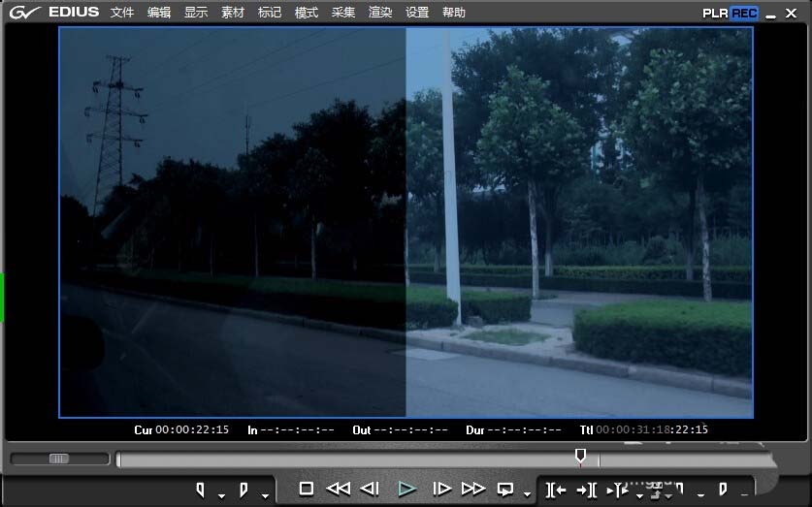The width and height of the screenshot is (812, 507).
Task: Jump to previous edit point
Action: pyautogui.click(x=556, y=490)
